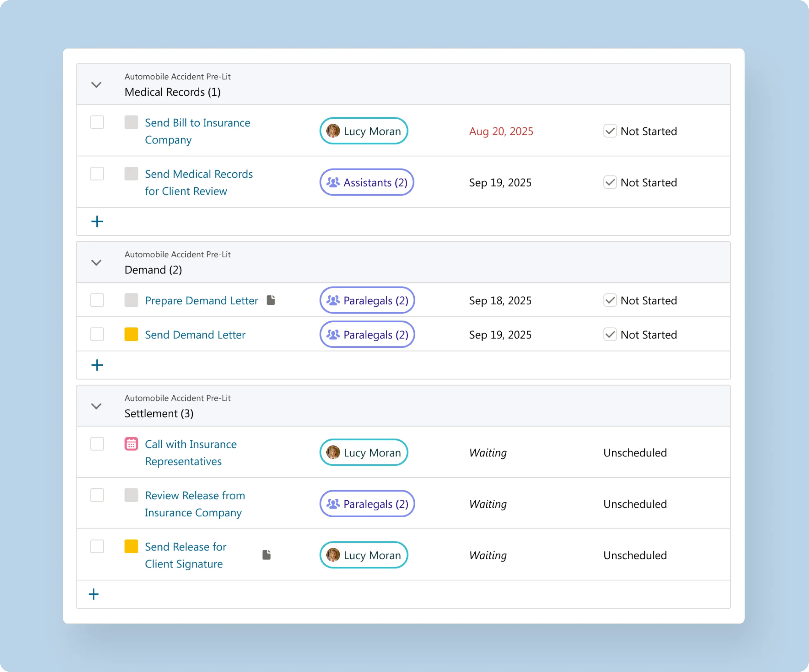Click the plus icon under Settlement

click(x=94, y=594)
